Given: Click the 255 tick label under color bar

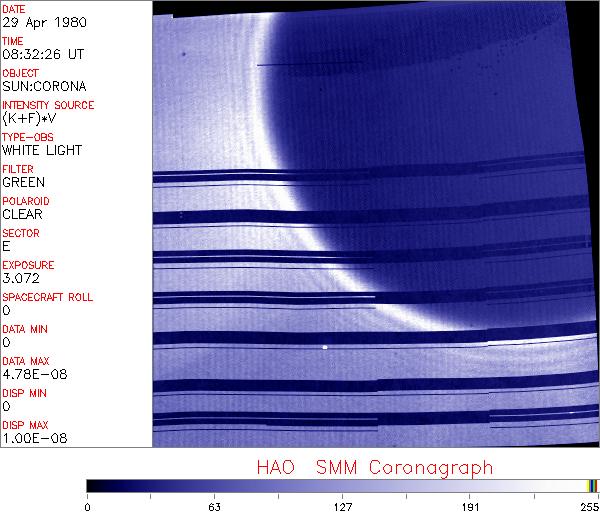Looking at the screenshot, I should pos(589,505).
